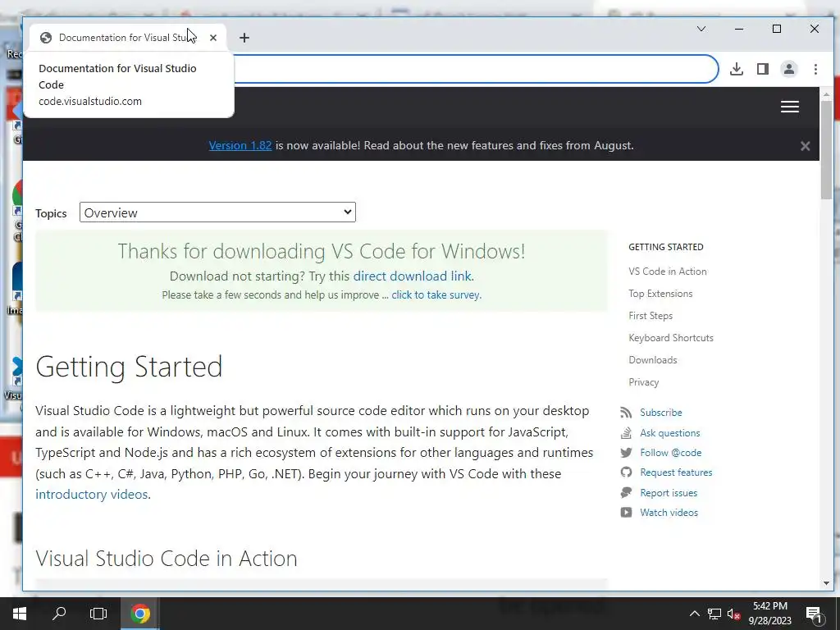The height and width of the screenshot is (630, 840).
Task: Click the address bar field
Action: click(x=476, y=69)
